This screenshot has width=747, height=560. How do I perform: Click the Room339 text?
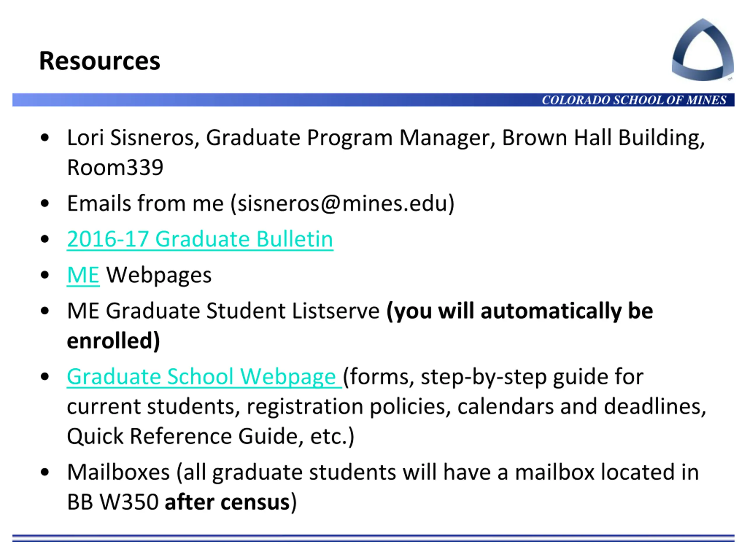click(x=115, y=167)
